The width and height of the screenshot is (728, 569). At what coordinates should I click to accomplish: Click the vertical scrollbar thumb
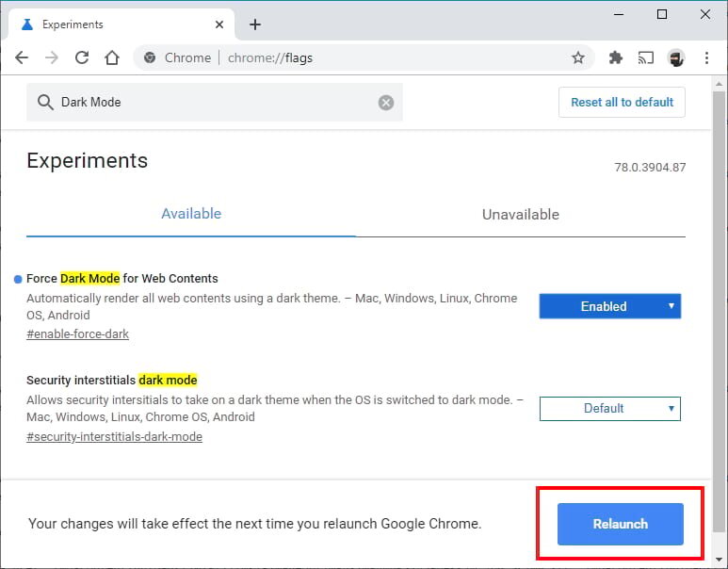click(x=719, y=311)
